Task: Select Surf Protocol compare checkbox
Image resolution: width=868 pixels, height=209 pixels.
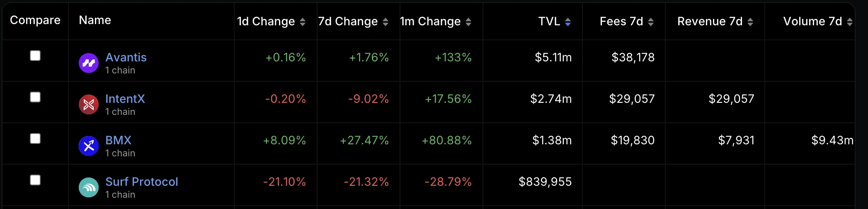Action: [x=35, y=180]
